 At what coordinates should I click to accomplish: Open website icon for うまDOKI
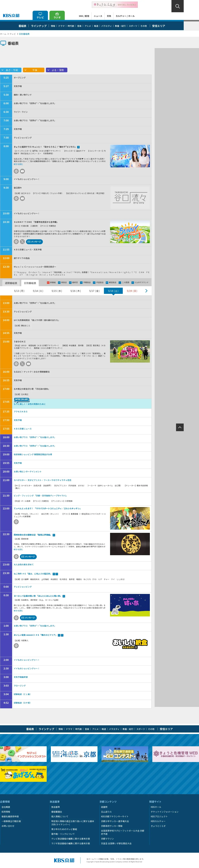coord(16,364)
